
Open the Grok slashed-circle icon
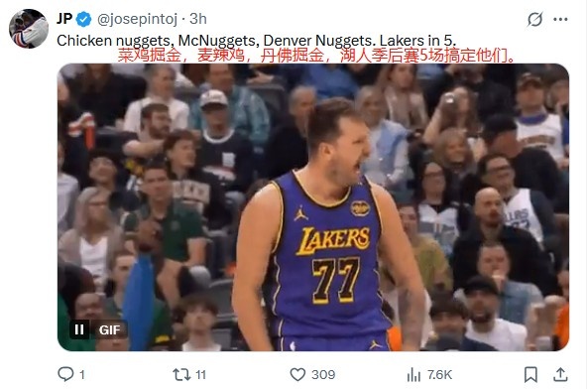click(x=534, y=19)
